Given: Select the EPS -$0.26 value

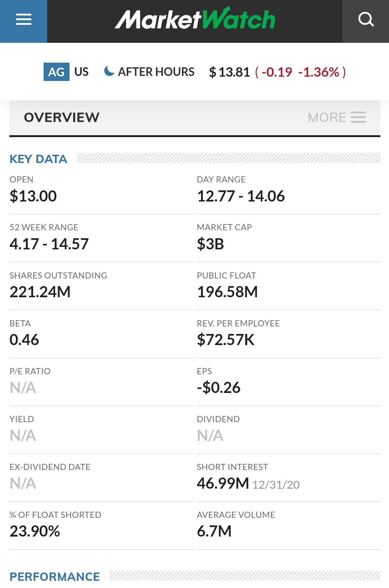Looking at the screenshot, I should tap(219, 388).
